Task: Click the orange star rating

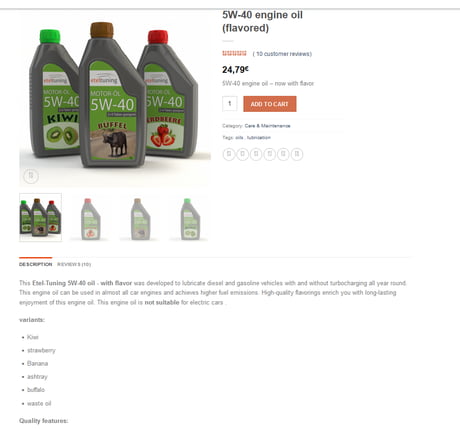Action: [x=234, y=53]
